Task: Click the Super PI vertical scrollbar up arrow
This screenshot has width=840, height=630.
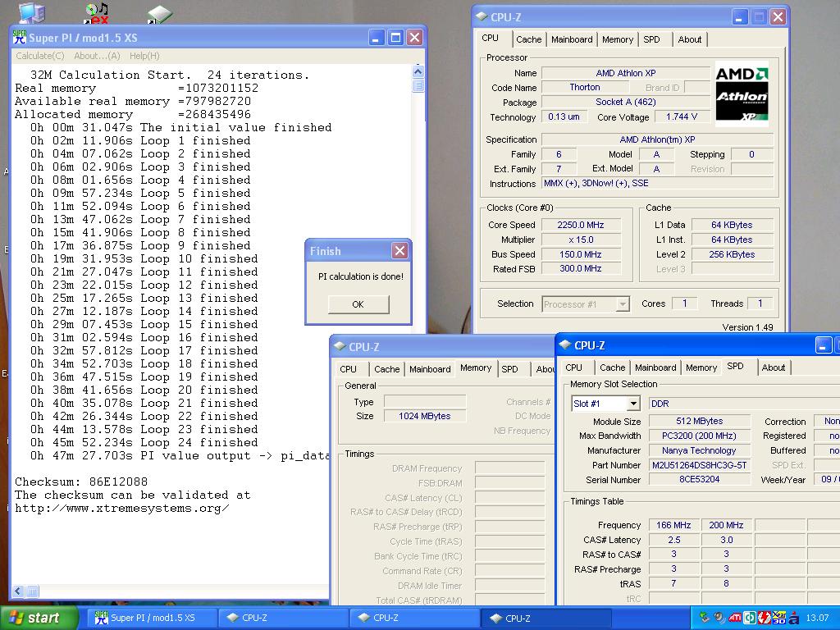Action: 418,71
